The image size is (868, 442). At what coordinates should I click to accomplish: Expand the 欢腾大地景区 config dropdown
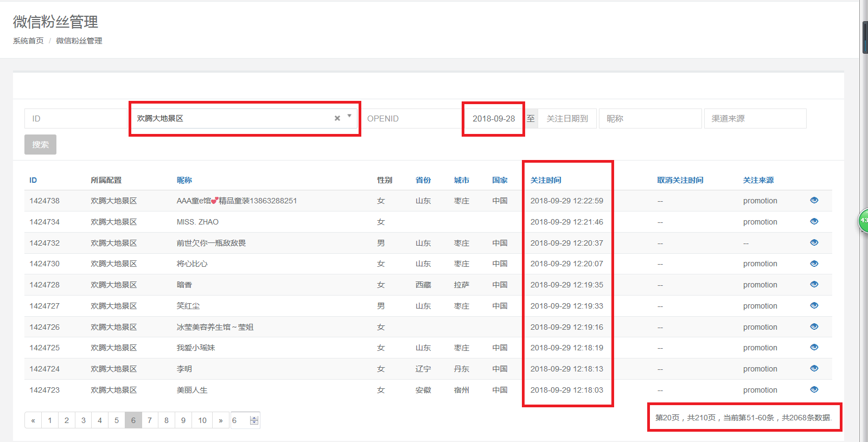pos(349,116)
